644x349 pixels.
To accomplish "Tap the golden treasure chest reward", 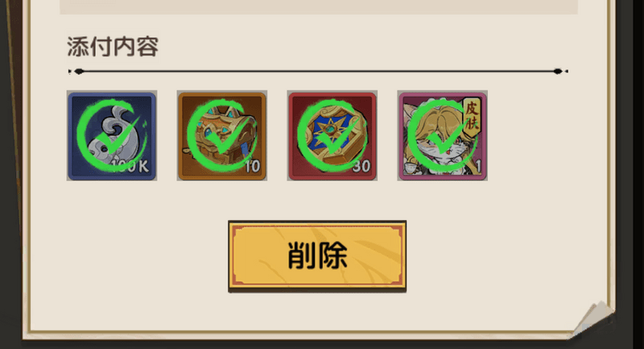I will click(222, 135).
